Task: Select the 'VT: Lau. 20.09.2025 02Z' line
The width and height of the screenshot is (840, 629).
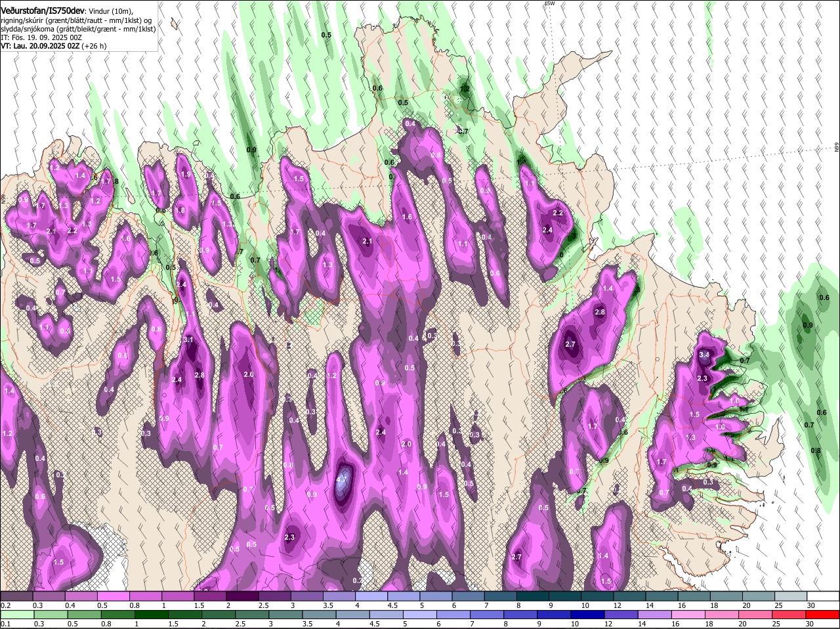Action: (x=40, y=46)
